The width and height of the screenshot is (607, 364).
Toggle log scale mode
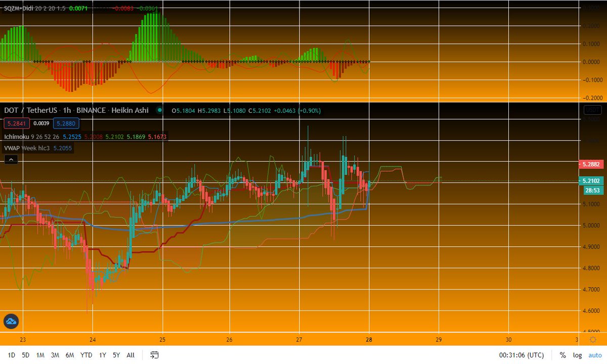tap(577, 355)
